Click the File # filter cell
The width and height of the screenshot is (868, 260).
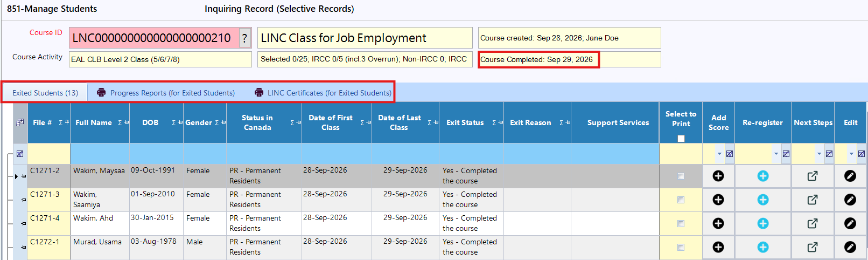(48, 154)
